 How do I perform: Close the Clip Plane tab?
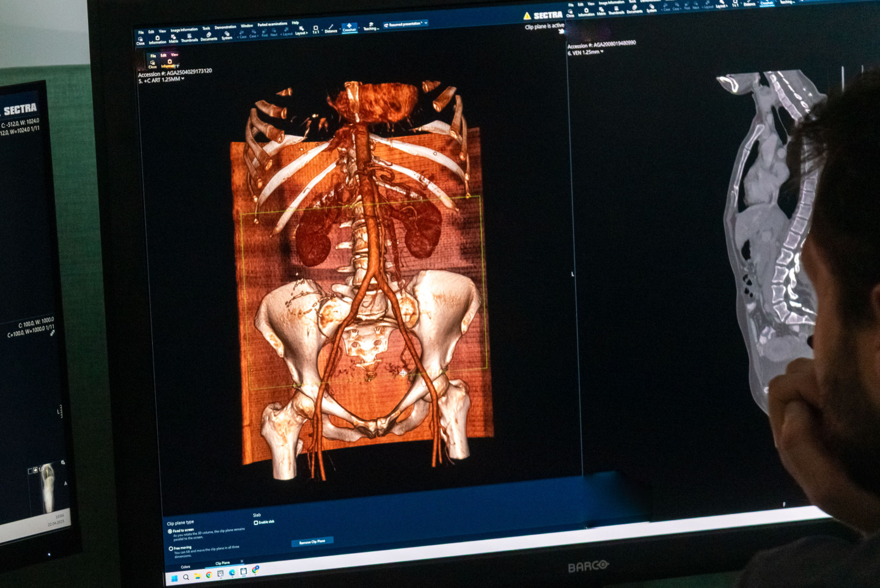pos(242,561)
